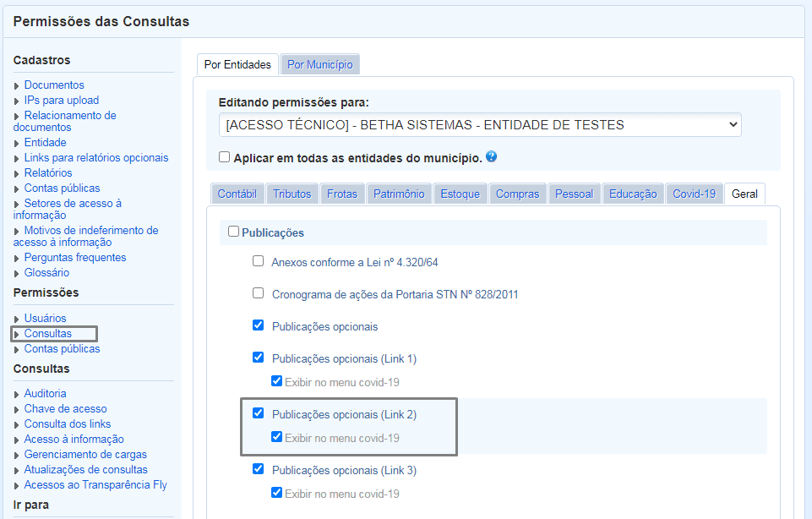
Task: Open the Auditoria consultation page
Action: tap(45, 393)
